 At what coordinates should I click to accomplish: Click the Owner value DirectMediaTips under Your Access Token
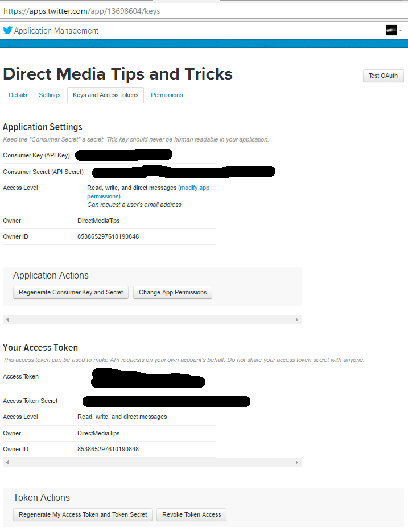click(98, 433)
